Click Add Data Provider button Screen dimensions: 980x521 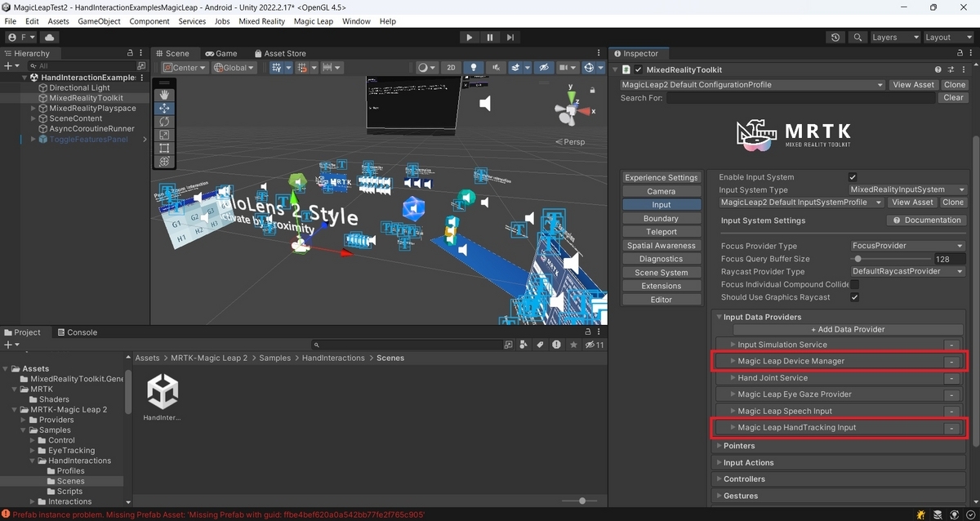click(x=848, y=330)
